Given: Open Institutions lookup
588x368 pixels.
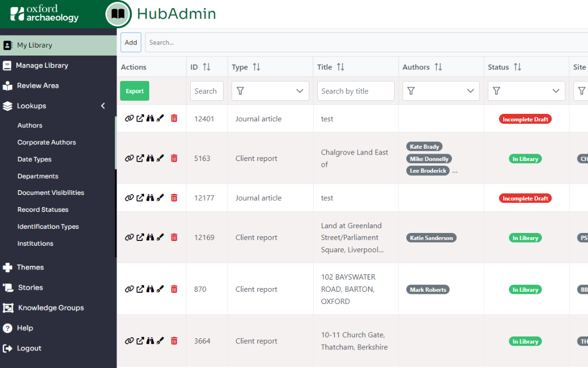Looking at the screenshot, I should [x=35, y=243].
